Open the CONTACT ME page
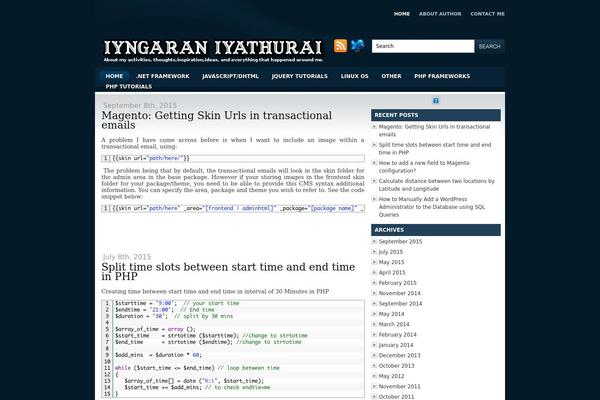Viewport: 600px width, 400px height. click(488, 14)
